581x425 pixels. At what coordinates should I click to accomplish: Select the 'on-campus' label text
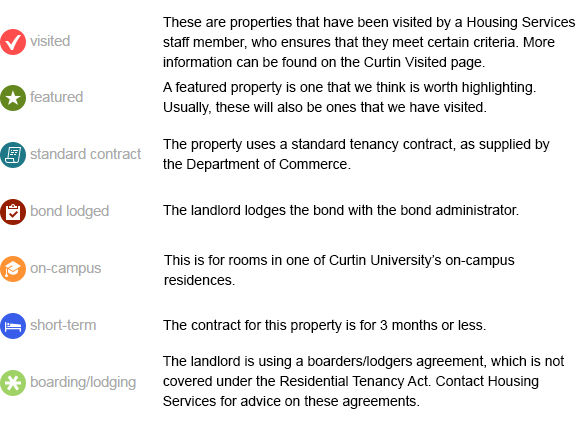pos(66,268)
